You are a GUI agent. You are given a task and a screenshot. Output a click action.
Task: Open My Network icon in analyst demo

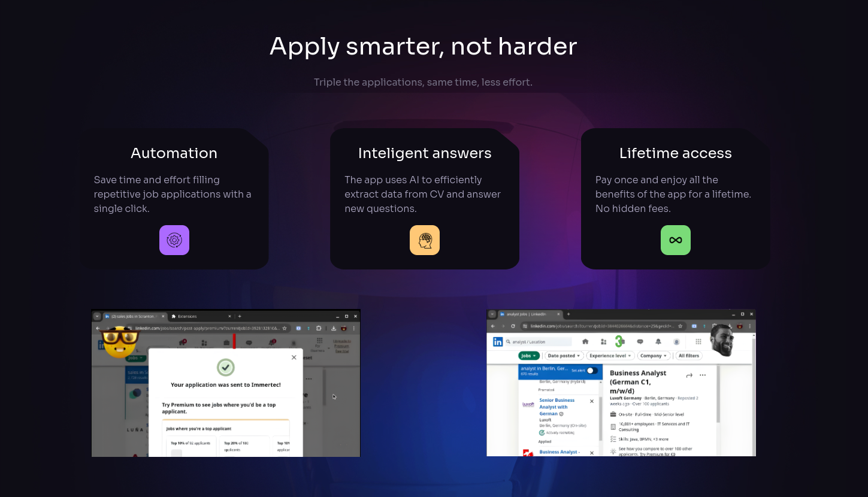point(604,342)
